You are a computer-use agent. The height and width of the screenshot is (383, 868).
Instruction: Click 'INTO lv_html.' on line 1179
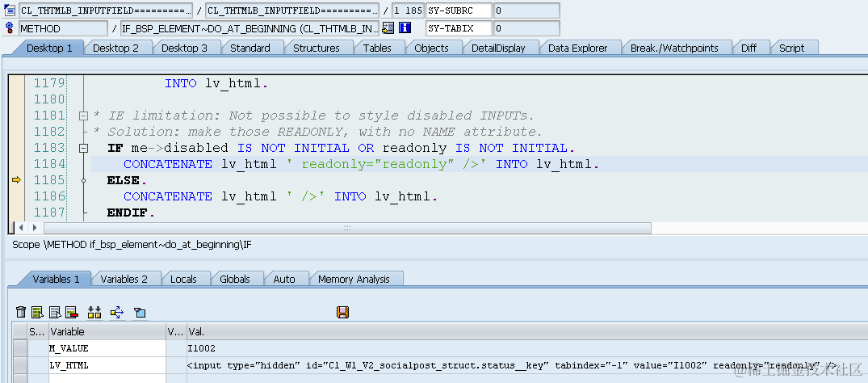[216, 84]
